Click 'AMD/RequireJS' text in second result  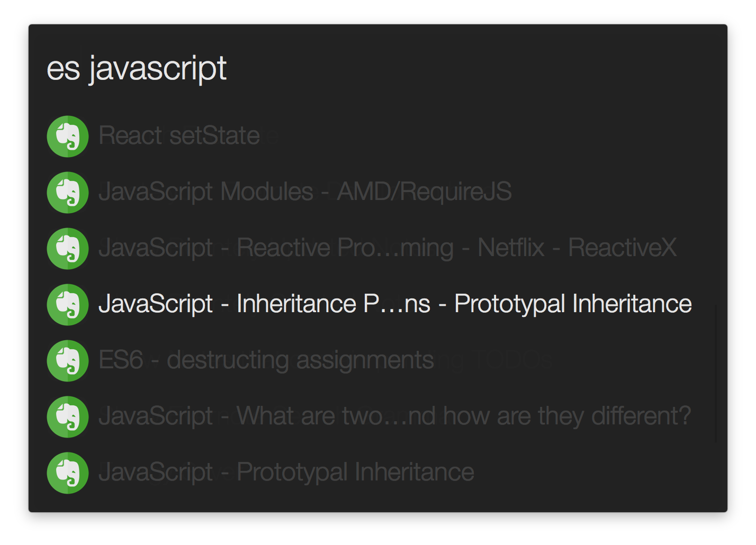424,192
